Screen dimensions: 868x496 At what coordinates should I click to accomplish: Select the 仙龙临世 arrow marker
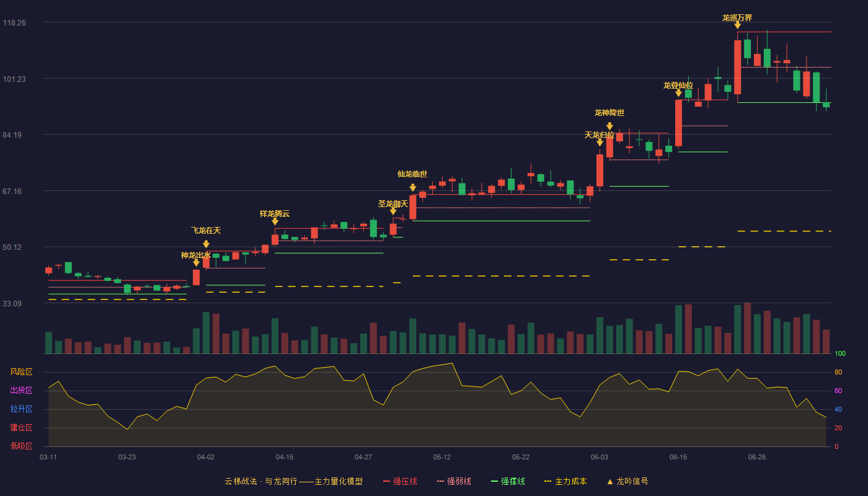(413, 188)
